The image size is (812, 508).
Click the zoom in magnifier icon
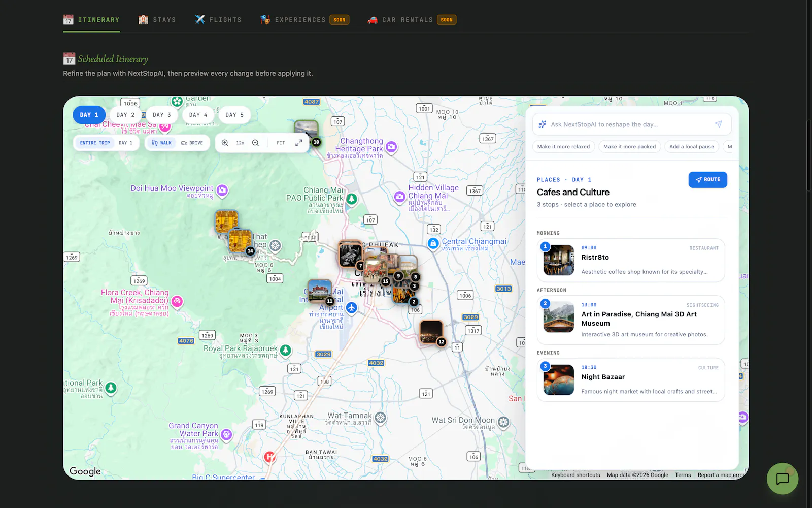225,143
